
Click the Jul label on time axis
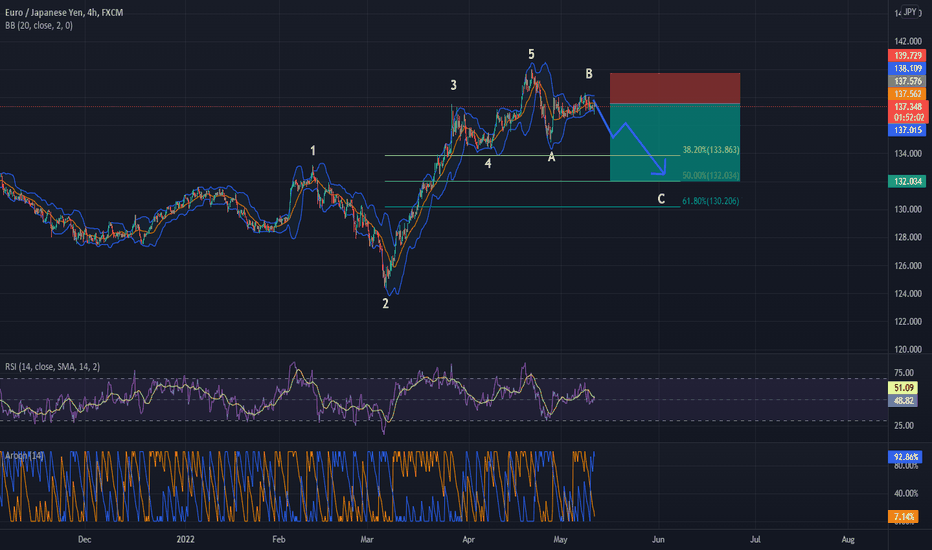tap(755, 540)
